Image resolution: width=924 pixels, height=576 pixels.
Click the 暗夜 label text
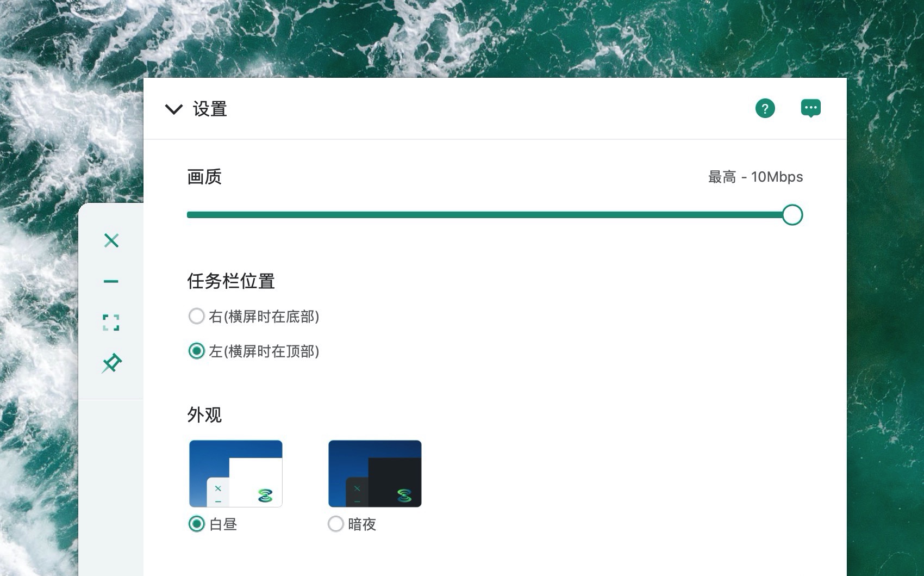[x=362, y=524]
